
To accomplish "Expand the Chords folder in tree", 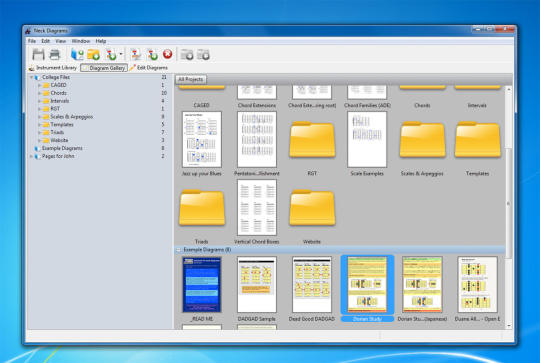I will (x=39, y=93).
